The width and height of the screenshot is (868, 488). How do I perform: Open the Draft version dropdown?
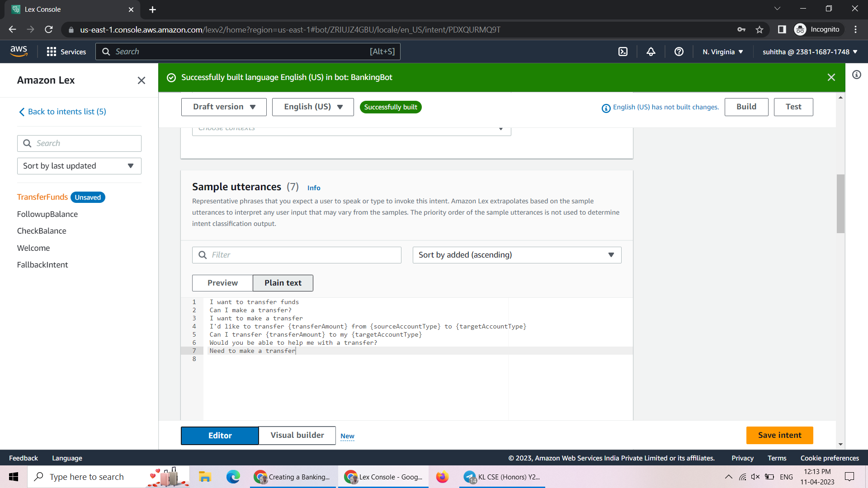(x=223, y=107)
